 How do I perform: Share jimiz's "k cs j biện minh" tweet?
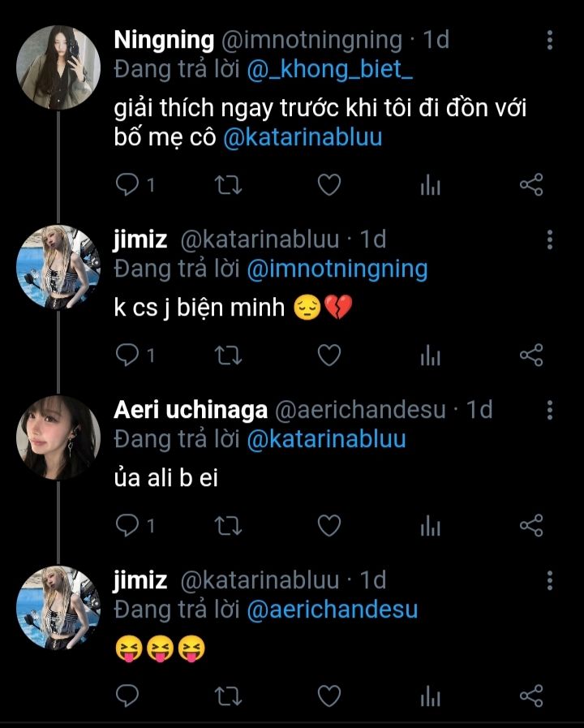[530, 355]
